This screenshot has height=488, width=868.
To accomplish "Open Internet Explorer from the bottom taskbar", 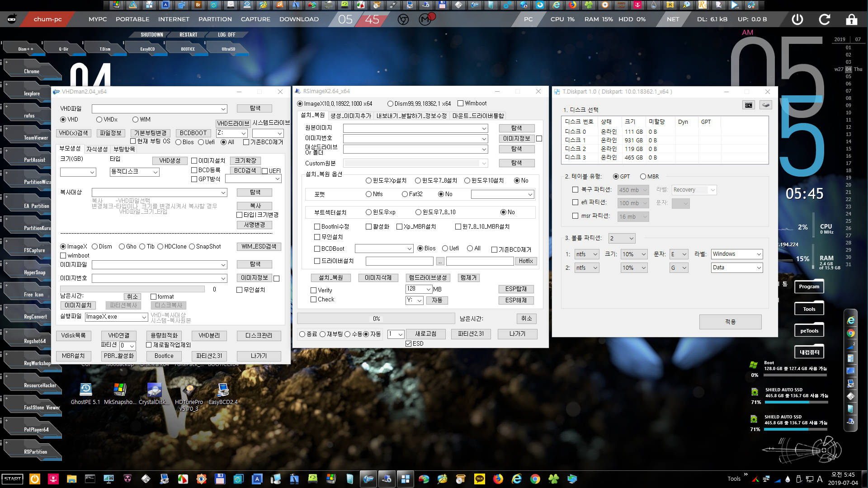I will click(x=517, y=479).
